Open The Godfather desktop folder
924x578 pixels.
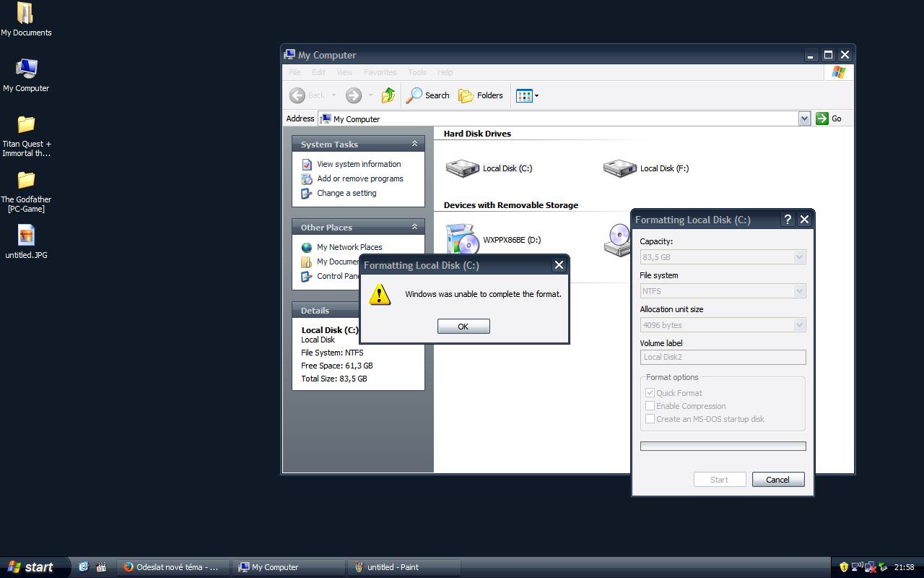26,181
